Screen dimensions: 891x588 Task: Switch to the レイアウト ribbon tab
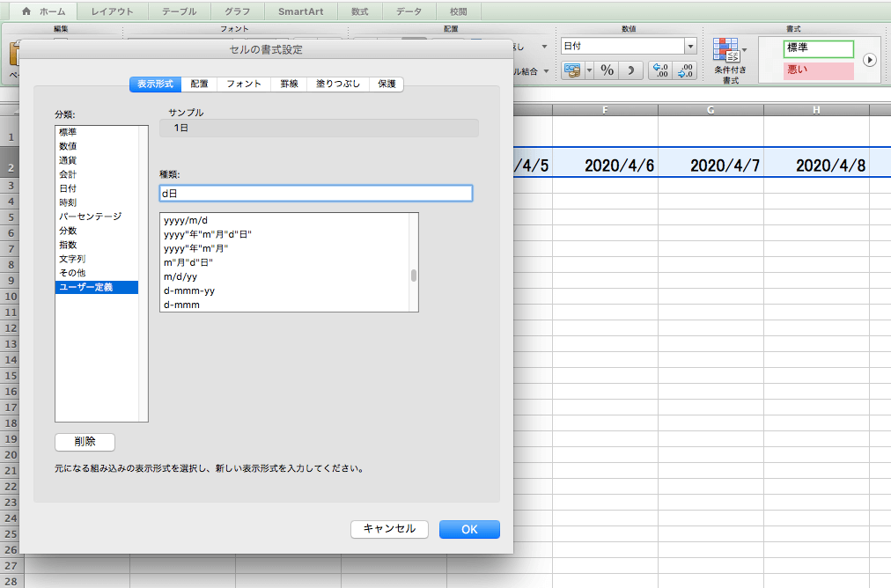tap(113, 11)
